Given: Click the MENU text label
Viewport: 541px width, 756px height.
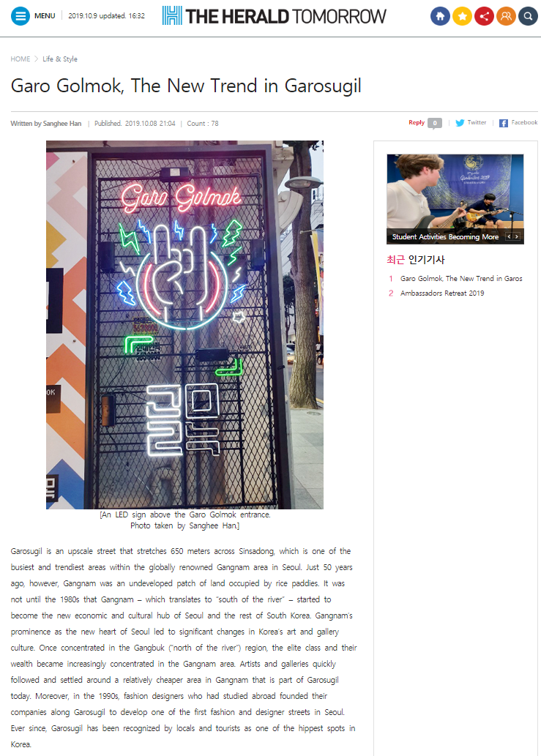Looking at the screenshot, I should (45, 16).
